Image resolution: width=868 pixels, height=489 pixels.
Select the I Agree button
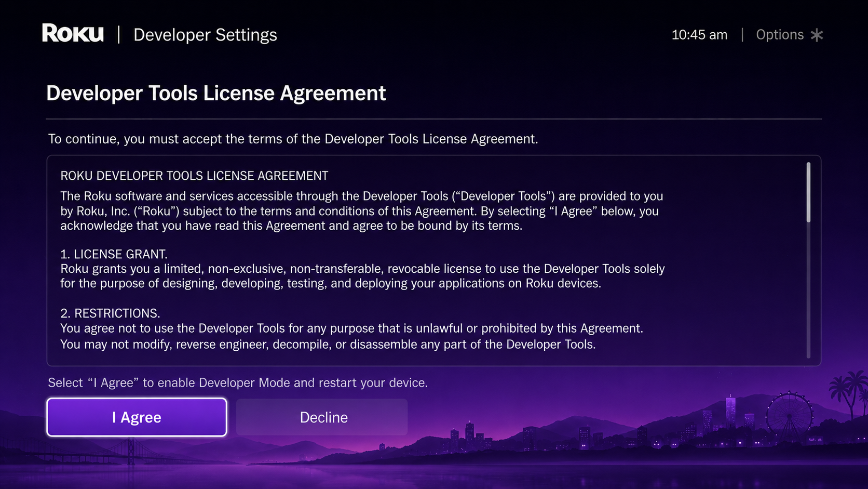pos(137,417)
